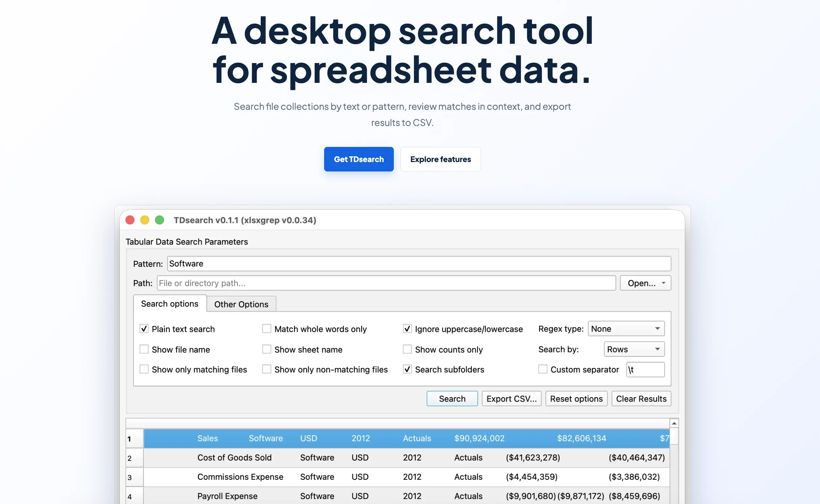Click the custom separator \t field
This screenshot has height=504, width=820.
pyautogui.click(x=645, y=370)
